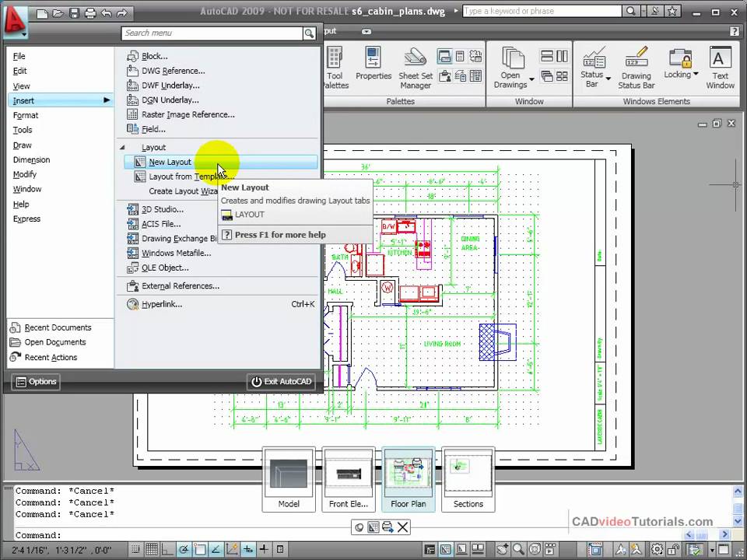747x560 pixels.
Task: Collapse the Layout group triangle in Insert menu
Action: (x=122, y=148)
